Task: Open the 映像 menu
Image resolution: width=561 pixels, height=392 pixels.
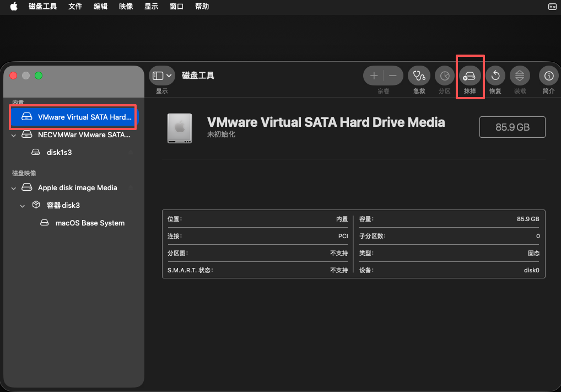Action: 126,6
